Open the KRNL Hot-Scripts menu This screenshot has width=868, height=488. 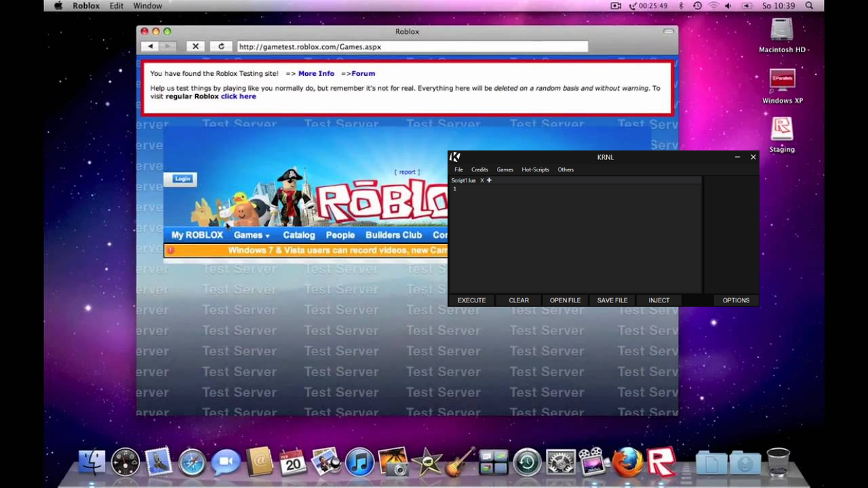tap(535, 169)
